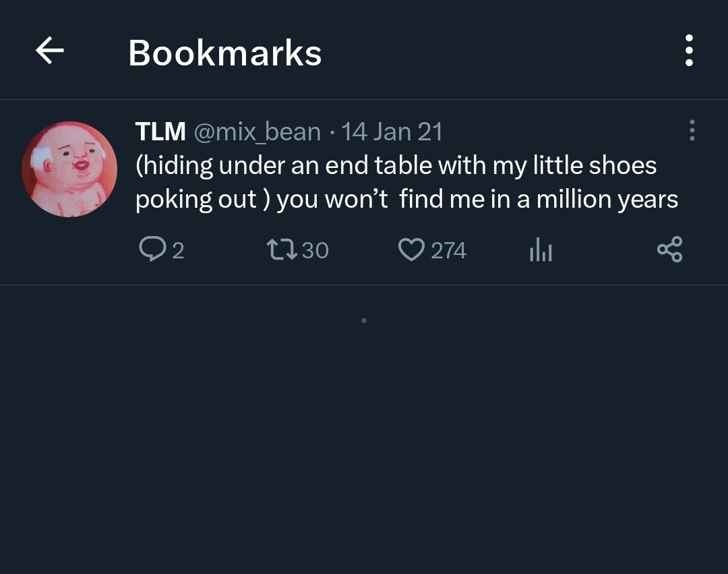Click the small loading dot below the tweet
The height and width of the screenshot is (574, 728).
coord(364,320)
